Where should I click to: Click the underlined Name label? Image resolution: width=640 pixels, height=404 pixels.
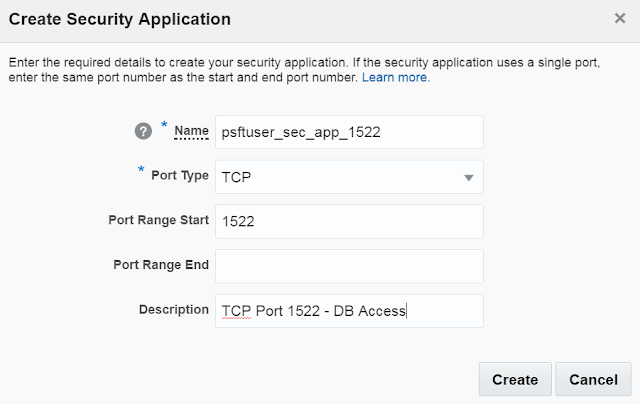coord(191,131)
